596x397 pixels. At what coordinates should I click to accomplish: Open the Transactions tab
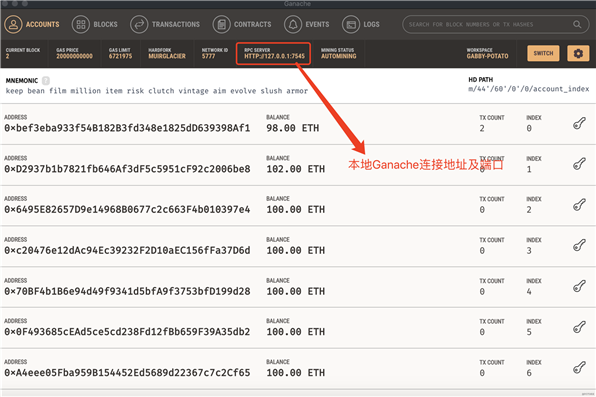point(165,24)
